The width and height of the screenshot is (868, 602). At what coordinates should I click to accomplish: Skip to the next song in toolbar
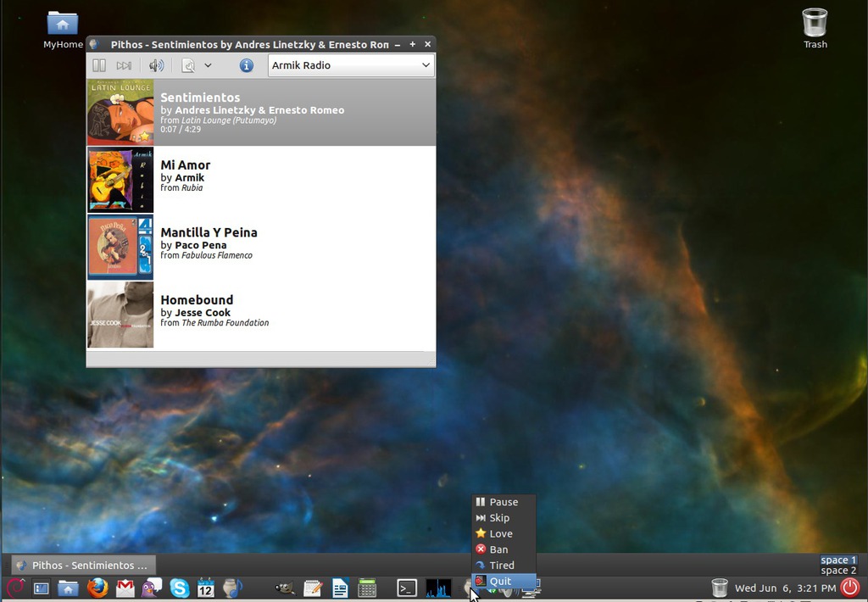point(124,65)
